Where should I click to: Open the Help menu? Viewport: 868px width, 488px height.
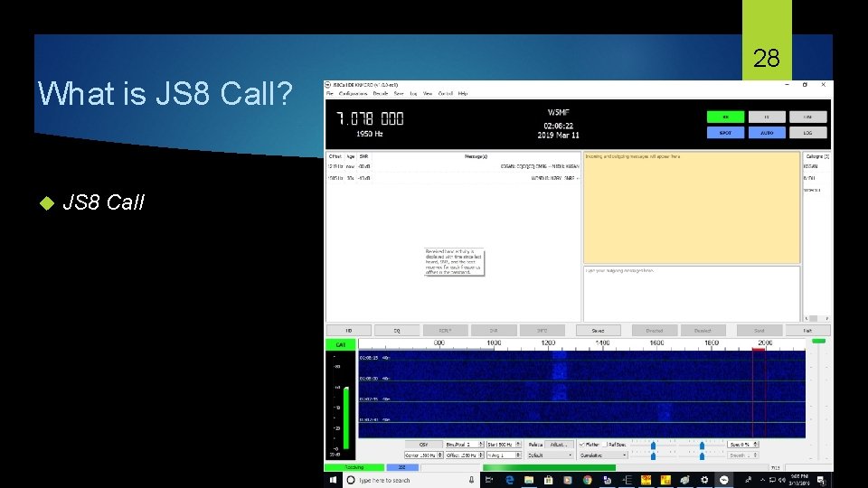(463, 93)
